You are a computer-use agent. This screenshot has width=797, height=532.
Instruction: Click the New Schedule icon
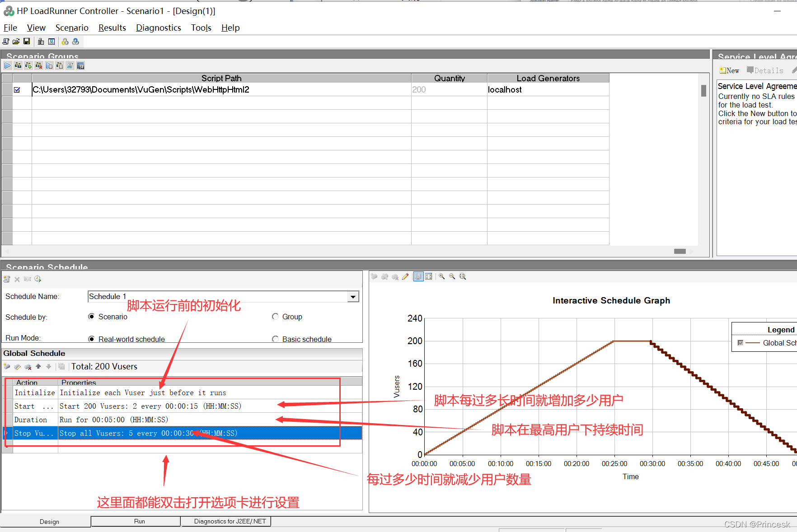[x=7, y=279]
